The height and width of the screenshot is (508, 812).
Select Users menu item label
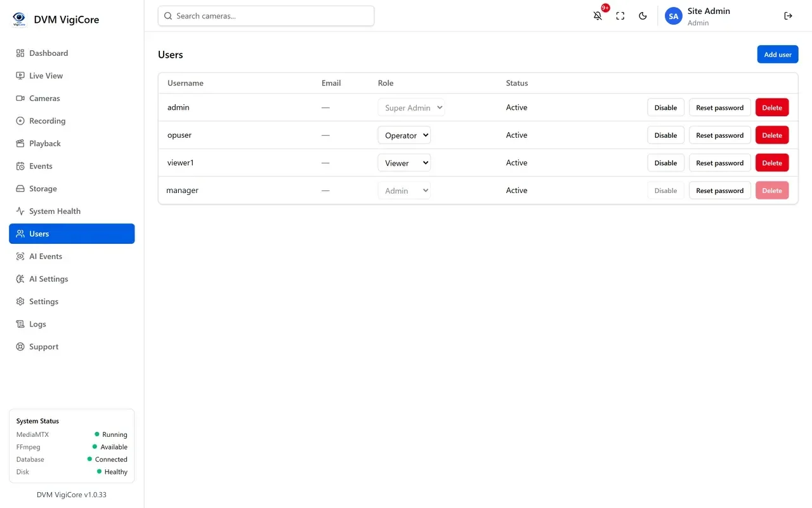[x=39, y=234]
